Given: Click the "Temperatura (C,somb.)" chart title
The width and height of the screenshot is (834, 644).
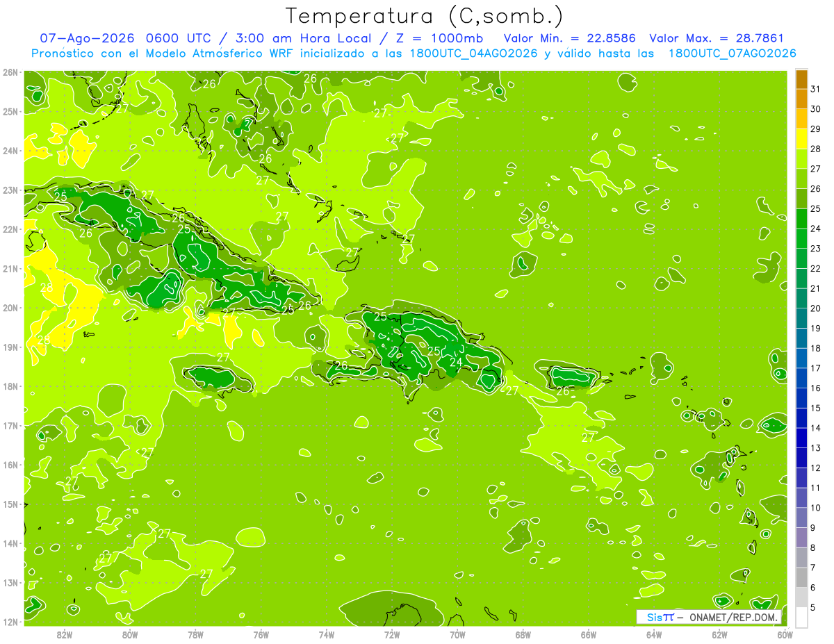Looking at the screenshot, I should pyautogui.click(x=425, y=16).
